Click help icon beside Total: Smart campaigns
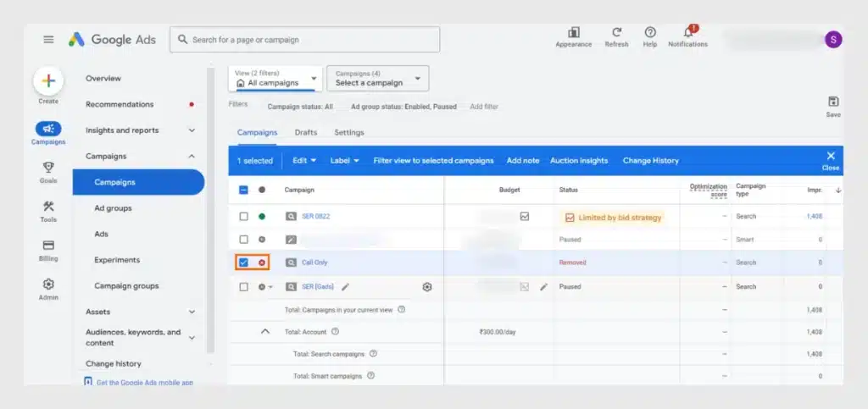The image size is (868, 409). point(371,375)
